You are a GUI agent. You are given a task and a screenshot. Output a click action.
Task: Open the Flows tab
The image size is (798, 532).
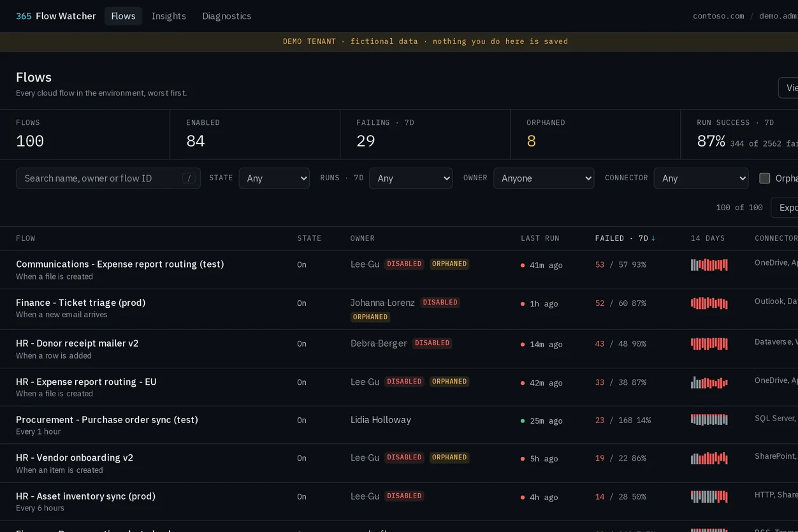[123, 16]
